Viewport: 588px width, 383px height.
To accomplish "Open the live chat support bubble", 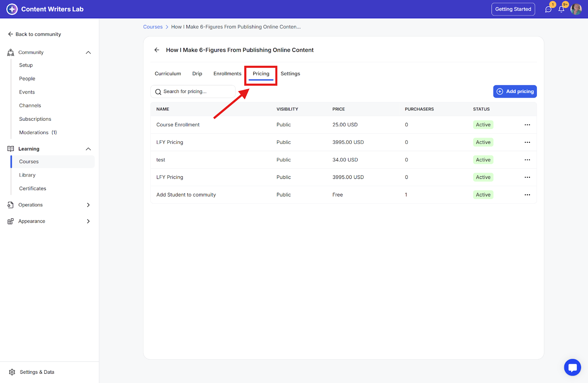I will pos(572,367).
